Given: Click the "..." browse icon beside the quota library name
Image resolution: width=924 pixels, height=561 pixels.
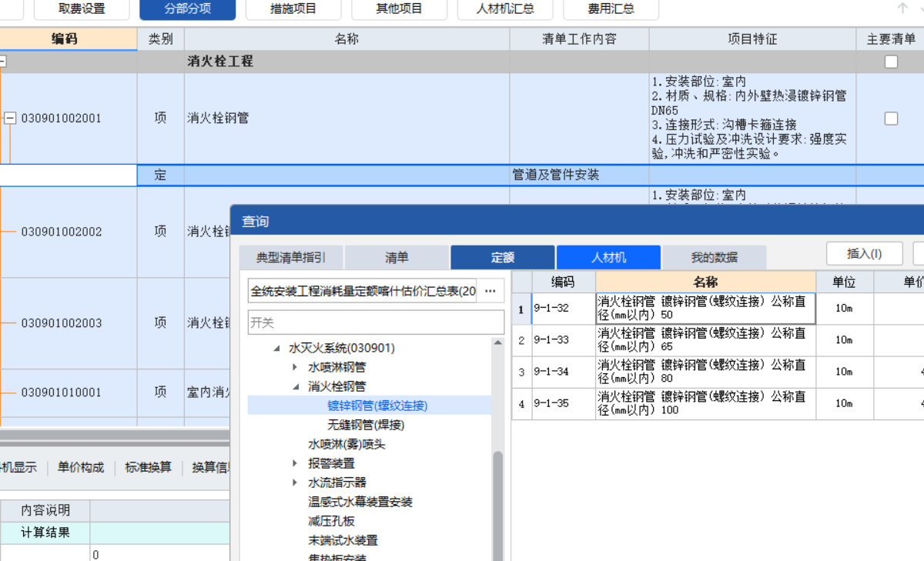Looking at the screenshot, I should tap(490, 290).
